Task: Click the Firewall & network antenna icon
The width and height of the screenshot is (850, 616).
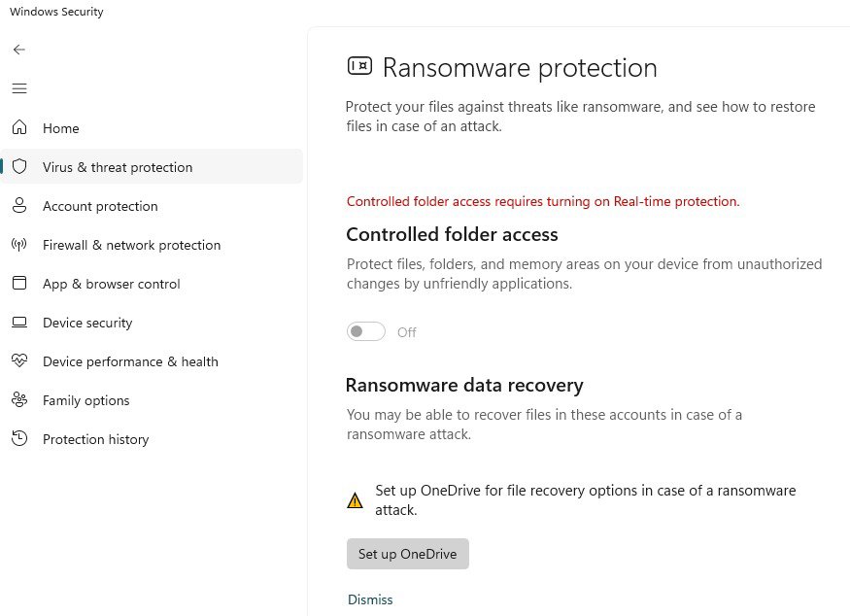Action: 19,245
